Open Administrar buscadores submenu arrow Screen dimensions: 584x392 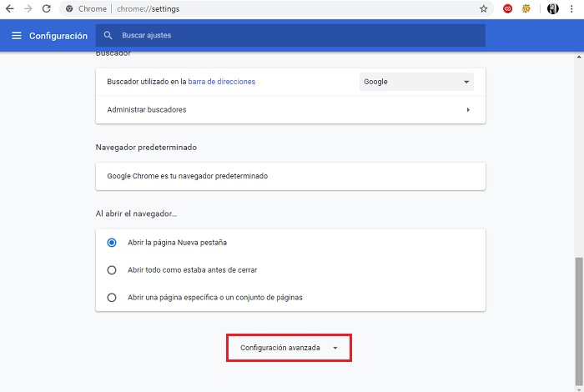pos(468,110)
